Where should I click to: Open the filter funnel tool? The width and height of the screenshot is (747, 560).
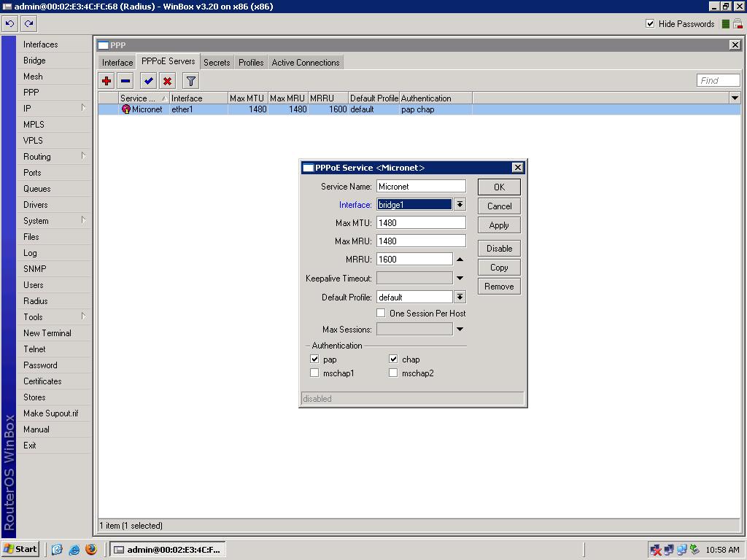[x=190, y=81]
